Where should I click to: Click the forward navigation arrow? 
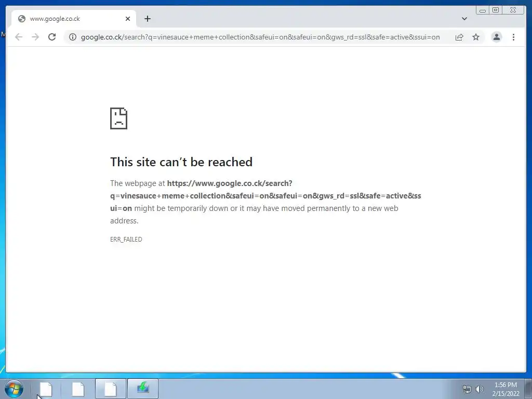click(35, 37)
